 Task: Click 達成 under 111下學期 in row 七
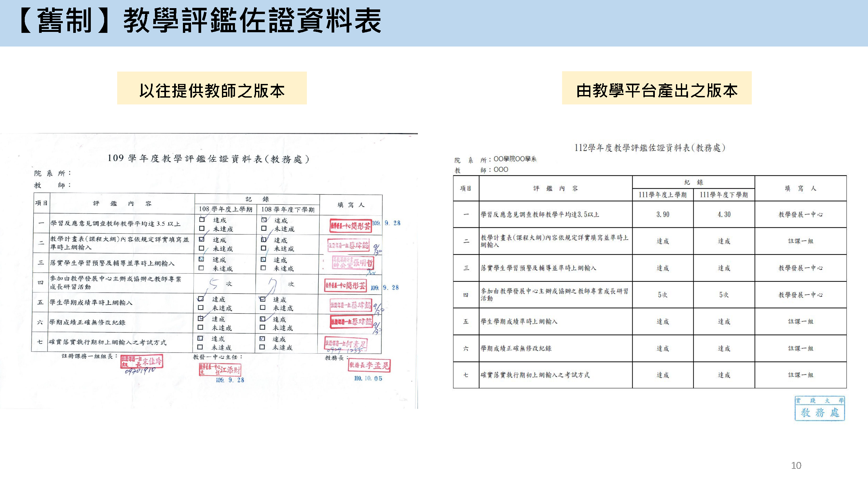point(724,375)
